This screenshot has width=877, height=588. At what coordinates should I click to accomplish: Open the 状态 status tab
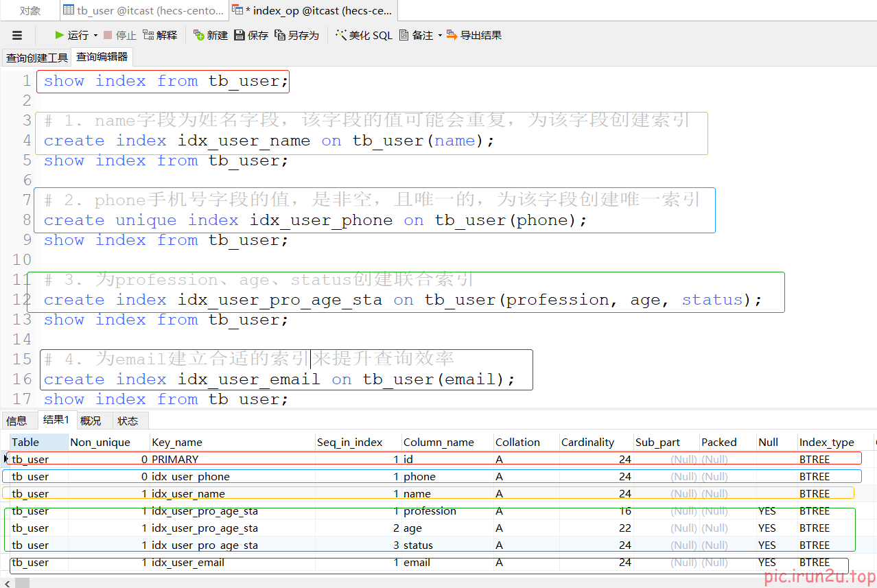click(128, 421)
